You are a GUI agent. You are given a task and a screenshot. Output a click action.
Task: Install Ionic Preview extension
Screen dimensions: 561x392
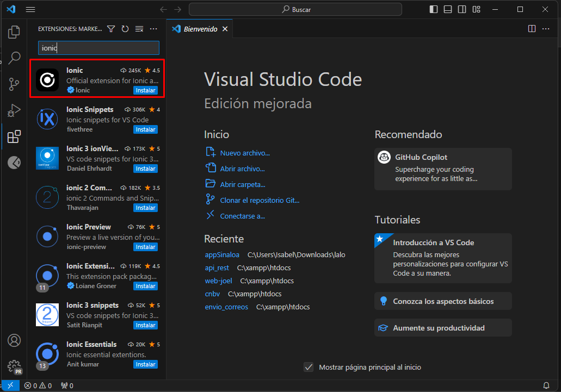(146, 247)
